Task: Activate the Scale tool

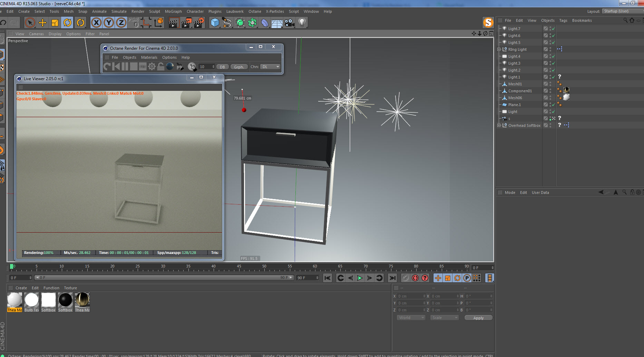Action: [55, 23]
